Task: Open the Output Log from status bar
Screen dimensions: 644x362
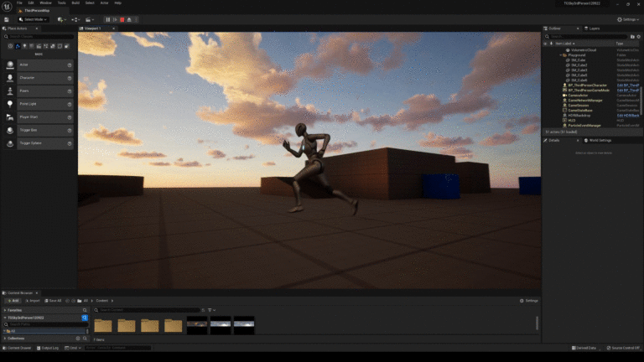Action: [48, 348]
